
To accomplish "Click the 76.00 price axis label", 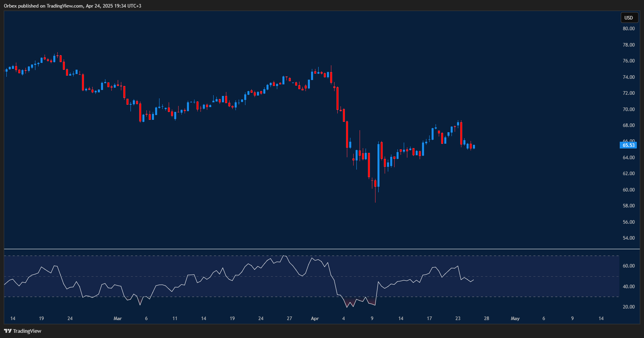I will 628,61.
